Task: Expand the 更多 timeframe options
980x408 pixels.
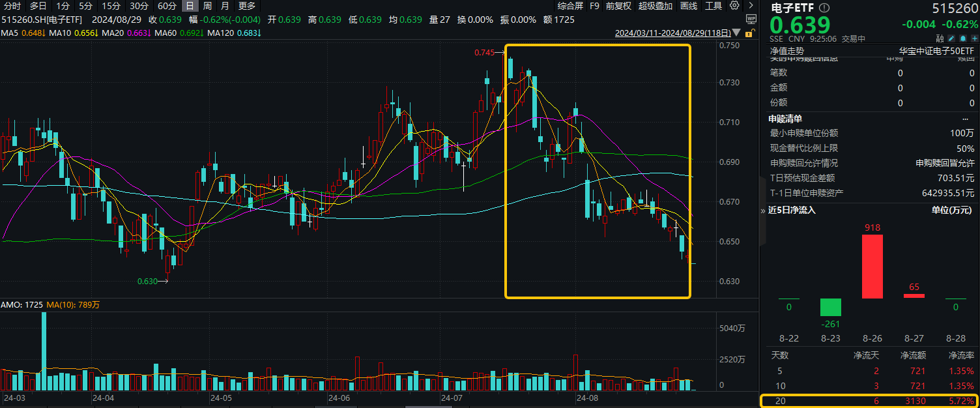Action: click(x=247, y=6)
